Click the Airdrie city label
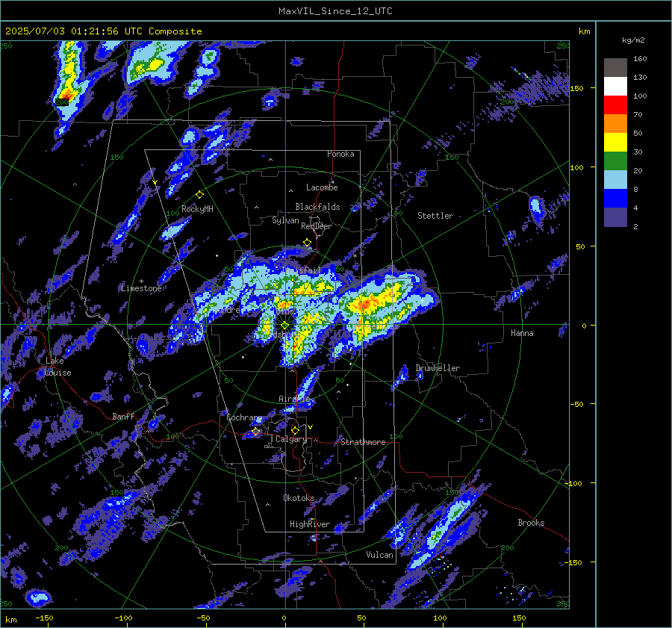672x628 pixels. coord(294,399)
